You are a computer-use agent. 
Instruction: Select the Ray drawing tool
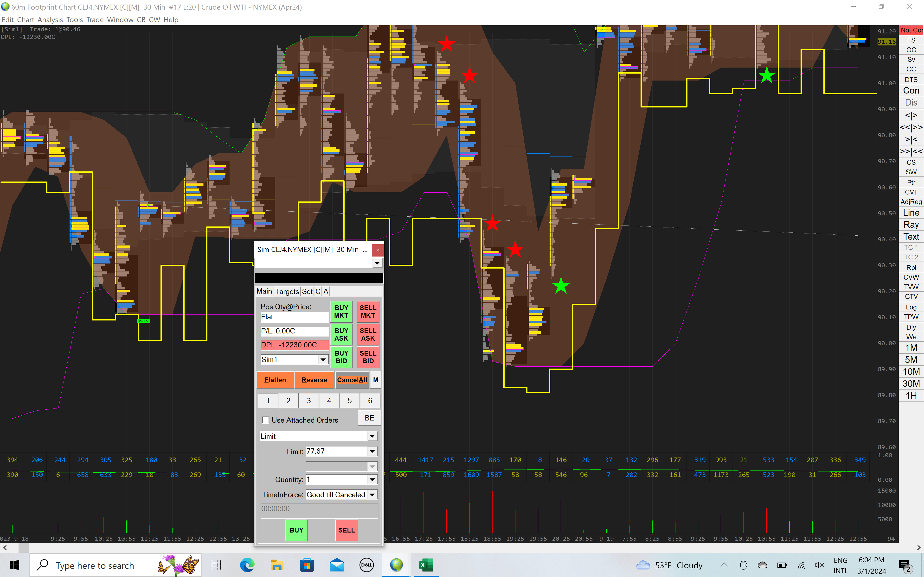(x=911, y=225)
